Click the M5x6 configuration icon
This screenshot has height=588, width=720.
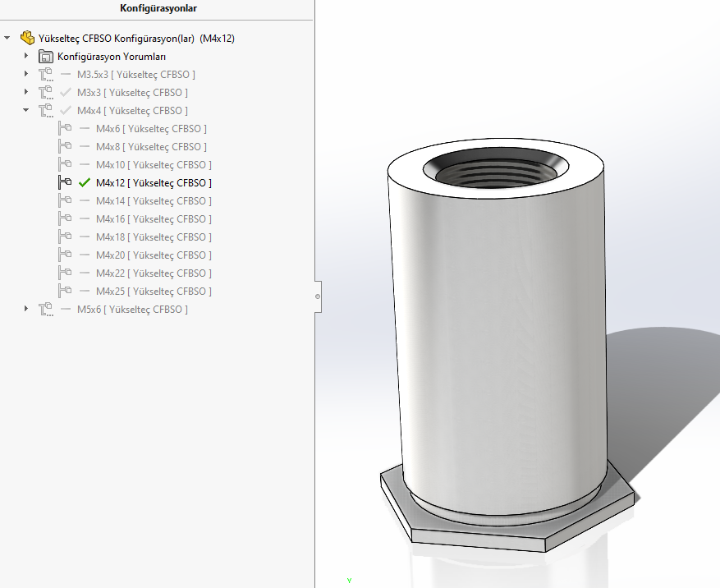coord(46,310)
